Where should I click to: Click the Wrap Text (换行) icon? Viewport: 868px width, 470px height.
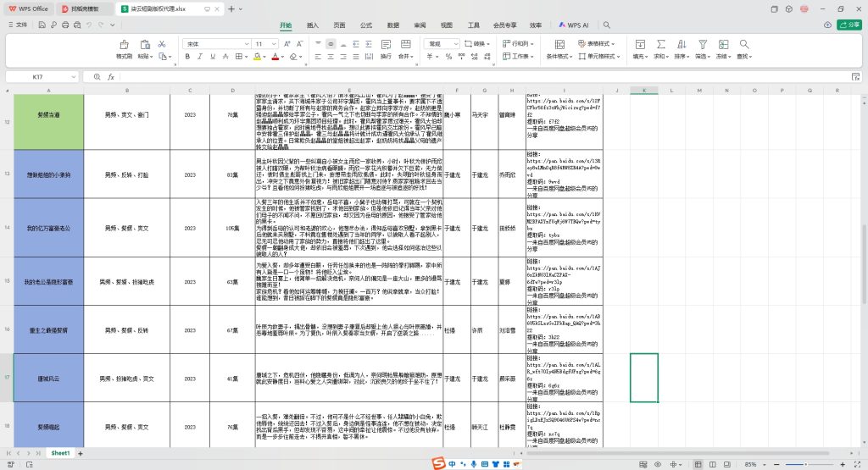[x=386, y=44]
